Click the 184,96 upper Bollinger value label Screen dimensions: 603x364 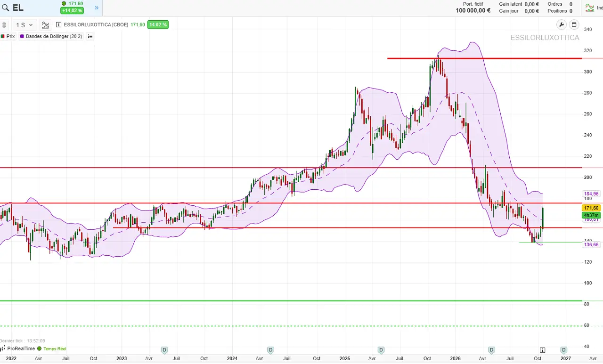[591, 194]
